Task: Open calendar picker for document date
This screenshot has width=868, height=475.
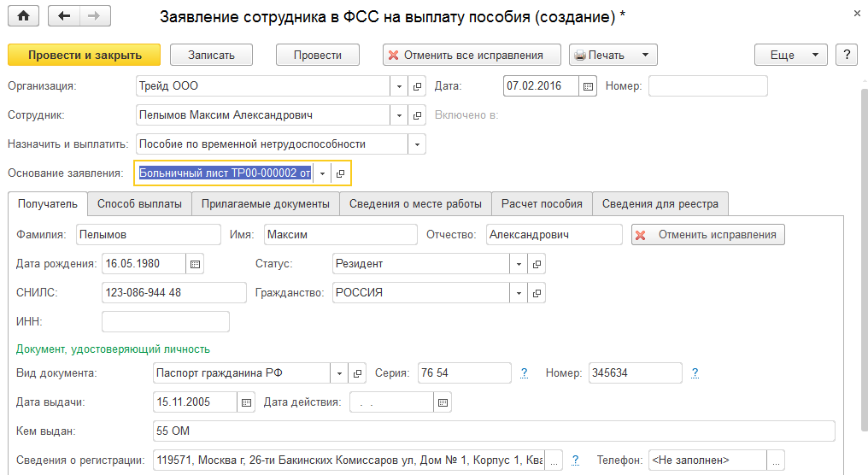Action: coord(587,86)
